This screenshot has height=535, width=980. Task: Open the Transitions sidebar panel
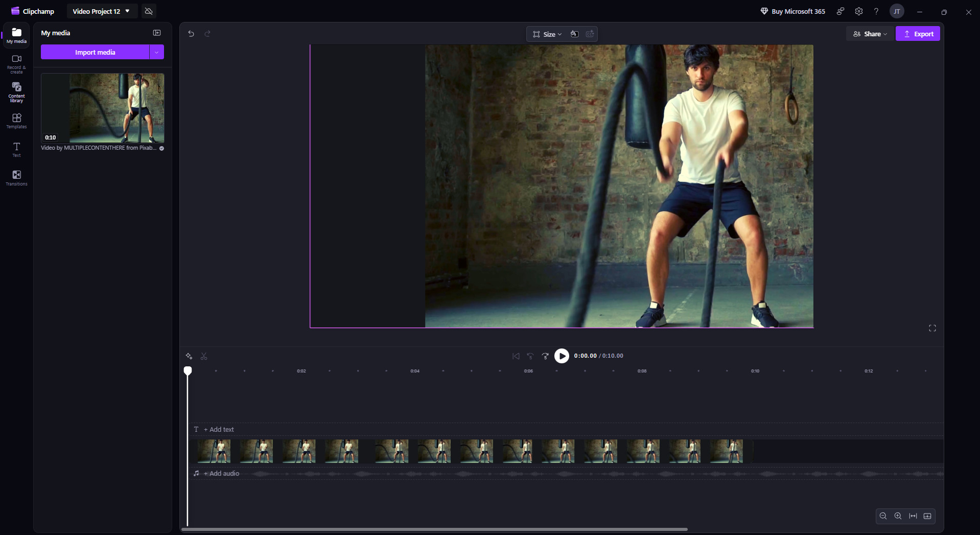pos(16,178)
